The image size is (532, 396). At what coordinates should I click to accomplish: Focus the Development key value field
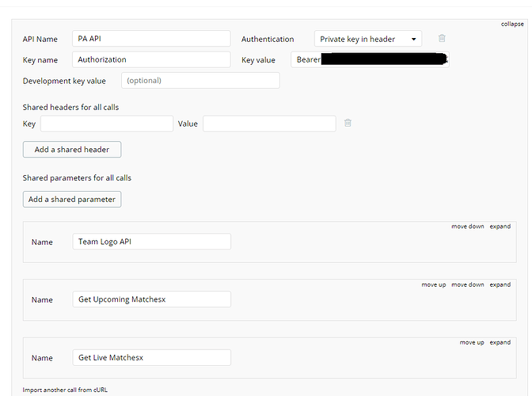200,81
